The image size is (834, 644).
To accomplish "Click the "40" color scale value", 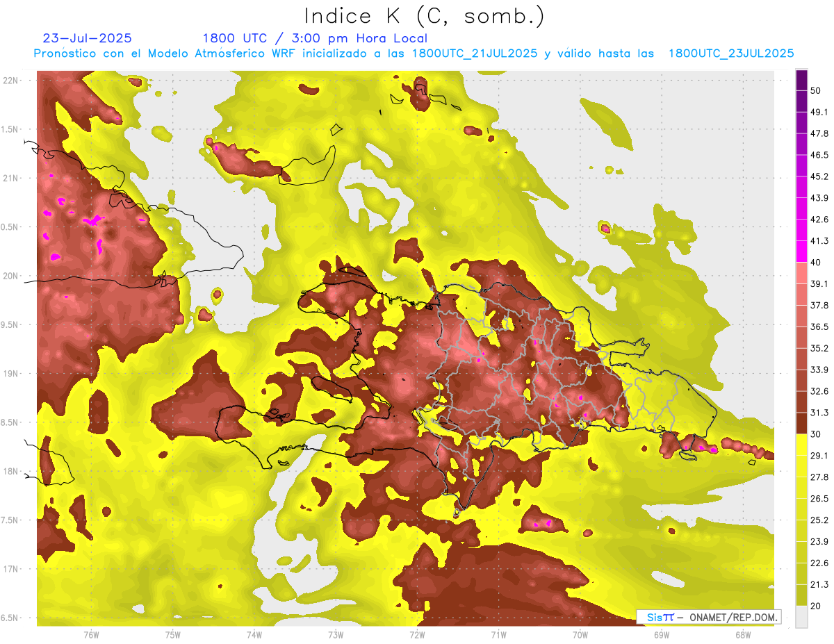I will [816, 263].
